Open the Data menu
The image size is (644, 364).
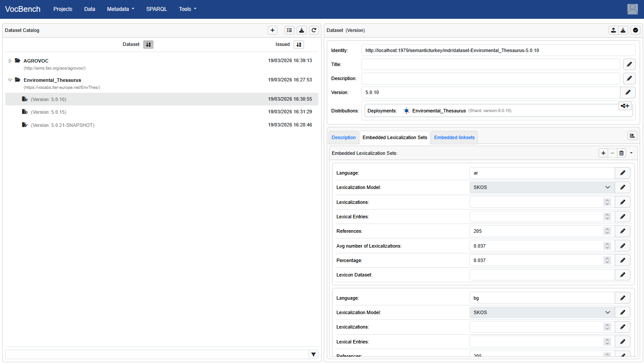90,9
